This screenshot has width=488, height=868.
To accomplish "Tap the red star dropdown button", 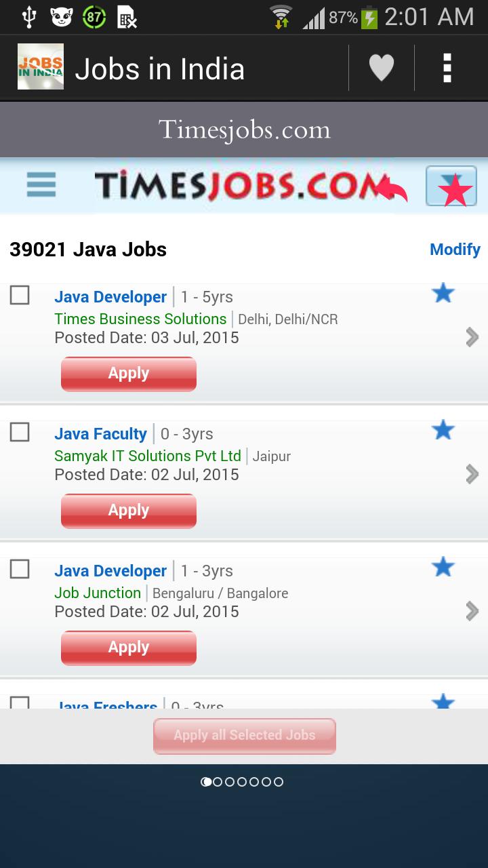I will (451, 186).
